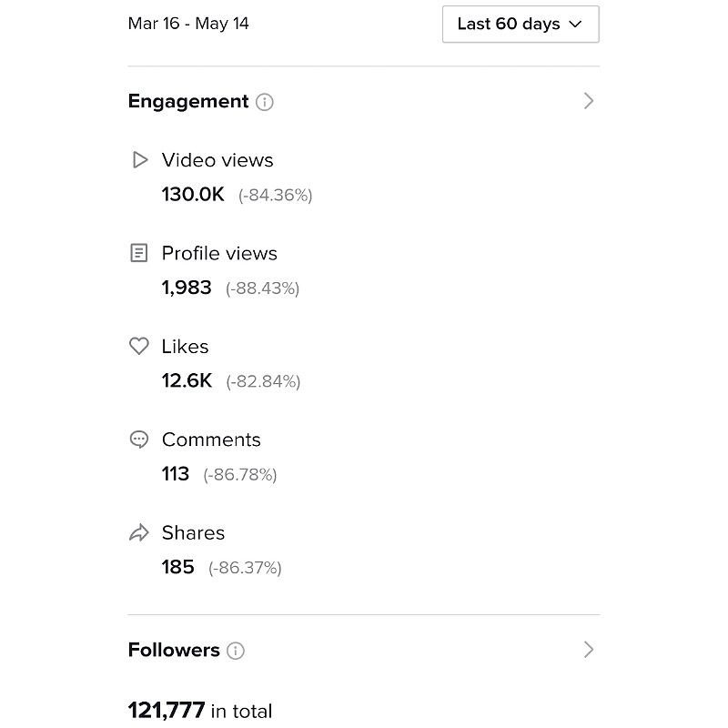Click the 121,777 in total followers

pos(200,711)
